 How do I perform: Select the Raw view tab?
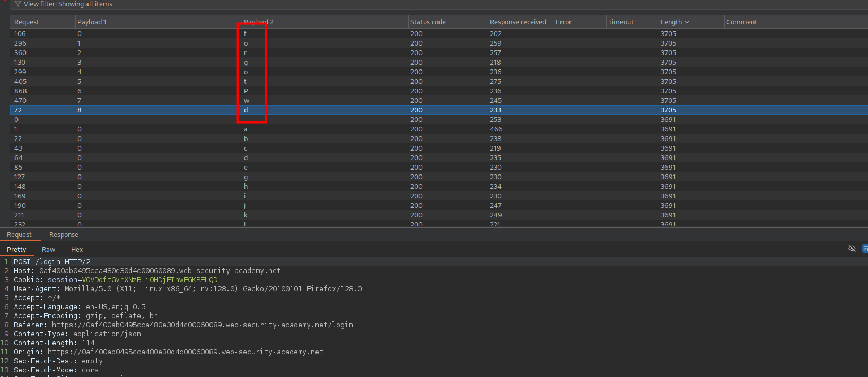pyautogui.click(x=48, y=250)
